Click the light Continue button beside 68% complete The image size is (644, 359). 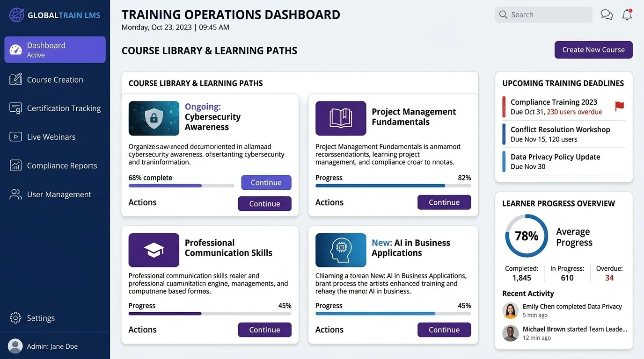pos(266,182)
